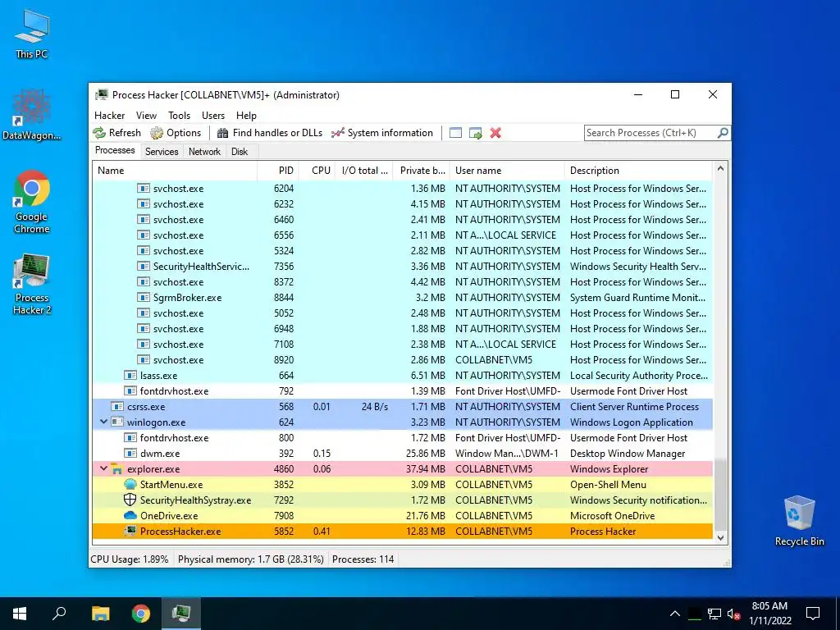Image resolution: width=840 pixels, height=630 pixels.
Task: Click the red X terminate icon
Action: [x=495, y=133]
